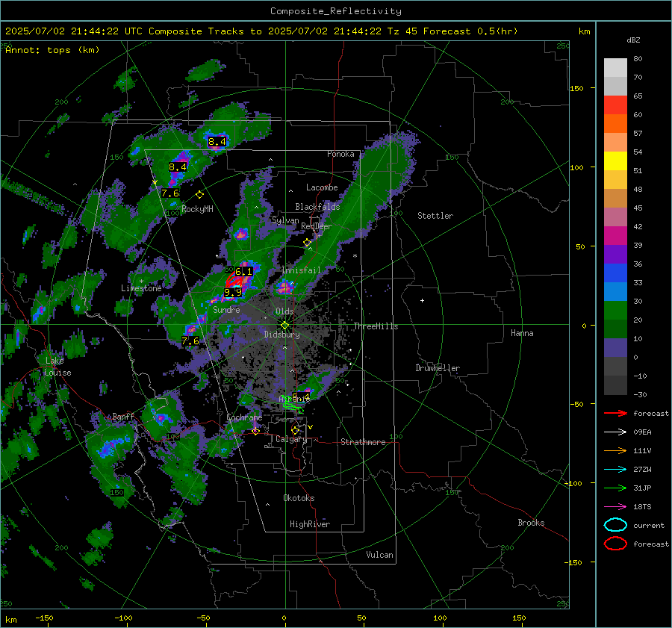This screenshot has height=628, width=672.
Task: Click the magenta 18TS arrow legend icon
Action: (615, 507)
